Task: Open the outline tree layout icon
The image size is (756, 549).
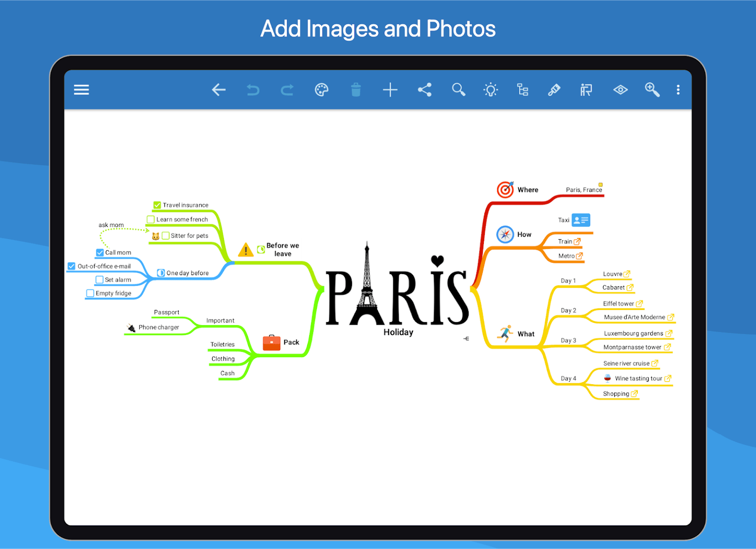Action: click(x=523, y=90)
